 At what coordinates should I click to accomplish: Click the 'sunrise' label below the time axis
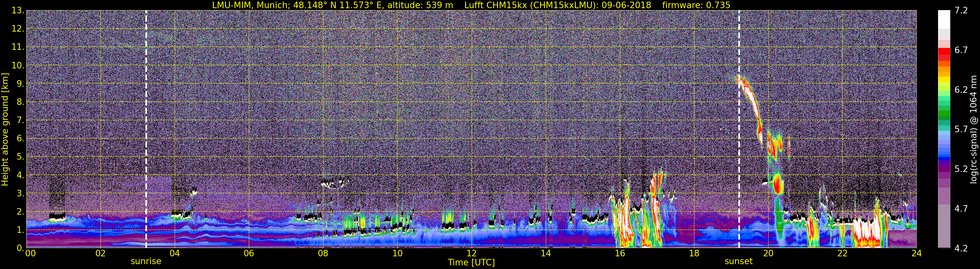[x=146, y=262]
